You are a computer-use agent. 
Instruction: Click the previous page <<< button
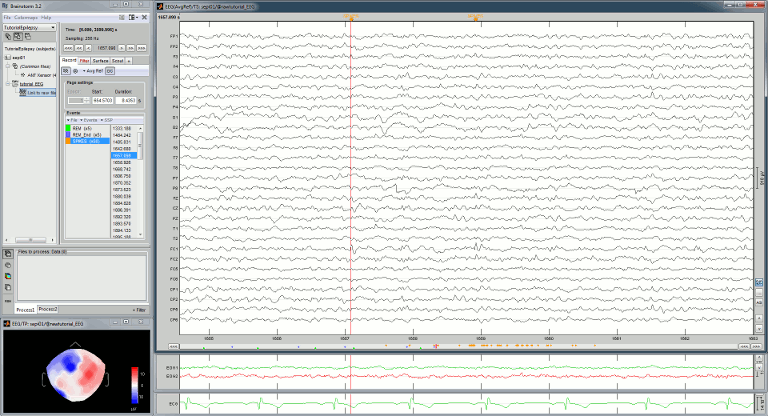coord(68,47)
